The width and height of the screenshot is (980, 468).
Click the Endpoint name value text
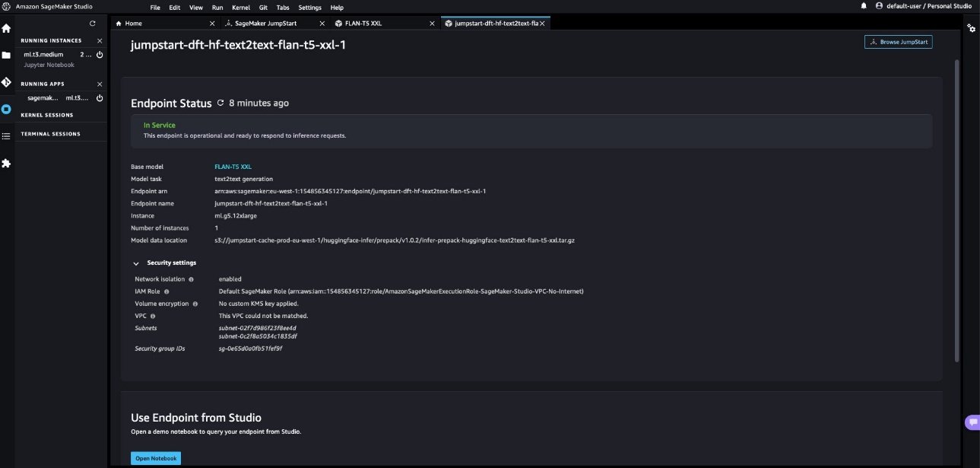coord(271,203)
